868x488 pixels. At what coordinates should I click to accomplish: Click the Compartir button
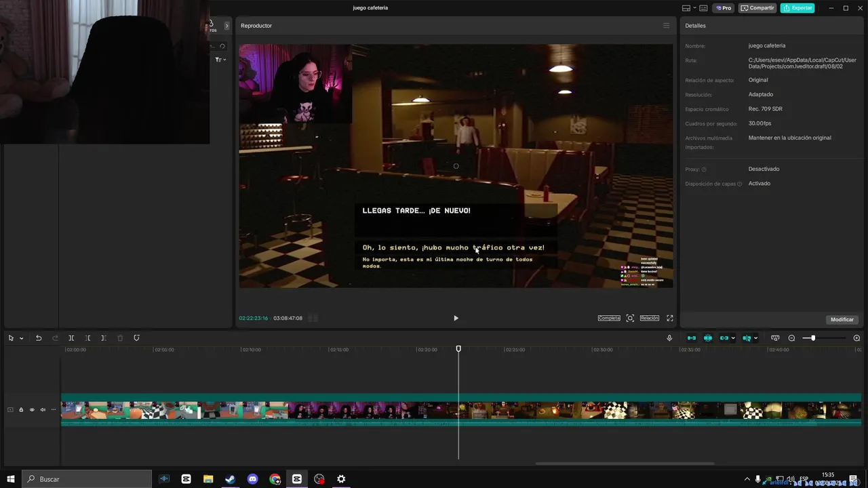coord(757,8)
